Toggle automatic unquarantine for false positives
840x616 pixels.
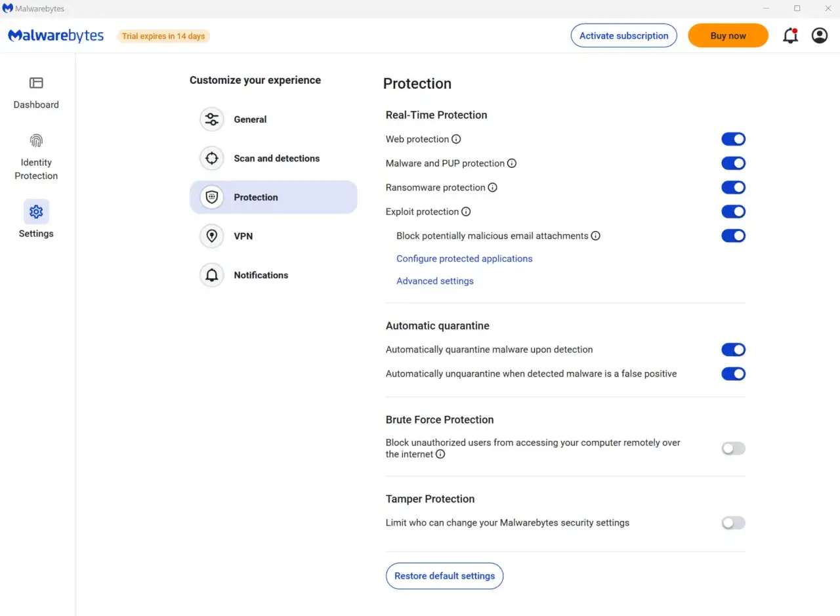(733, 374)
